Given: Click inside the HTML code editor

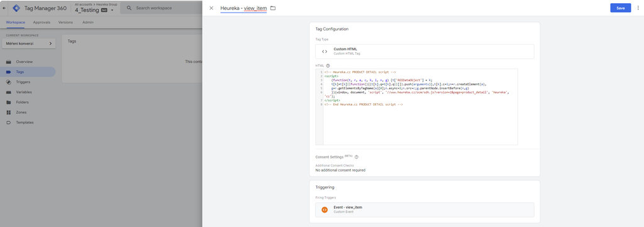Looking at the screenshot, I should [416, 107].
